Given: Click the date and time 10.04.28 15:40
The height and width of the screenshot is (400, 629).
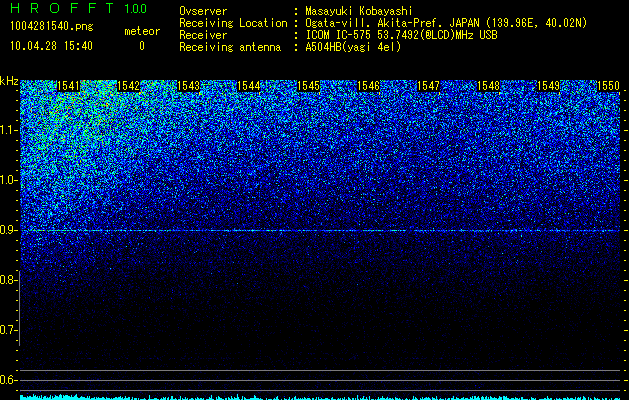Looking at the screenshot, I should (51, 46).
